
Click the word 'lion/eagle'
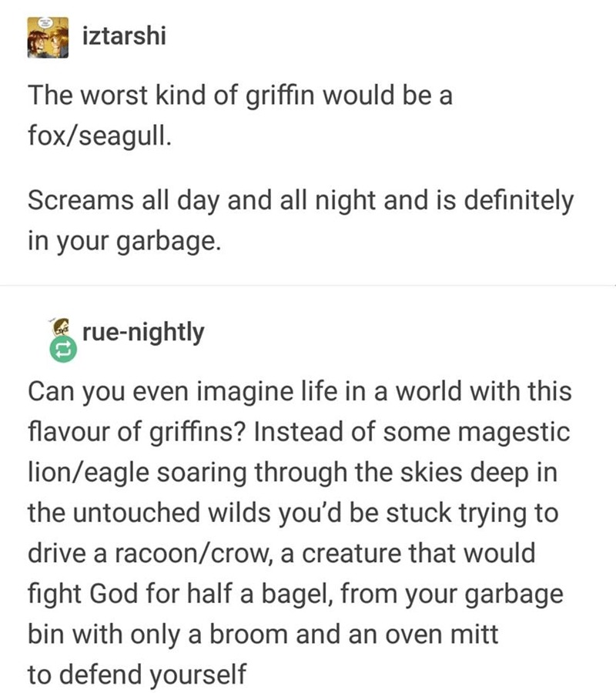(x=89, y=473)
